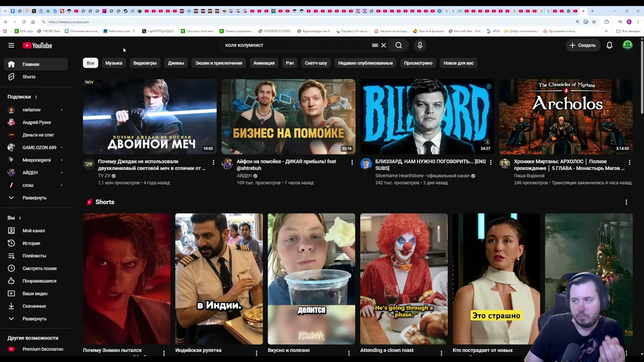Click the YouTube logo
This screenshot has width=644, height=362.
[x=37, y=45]
